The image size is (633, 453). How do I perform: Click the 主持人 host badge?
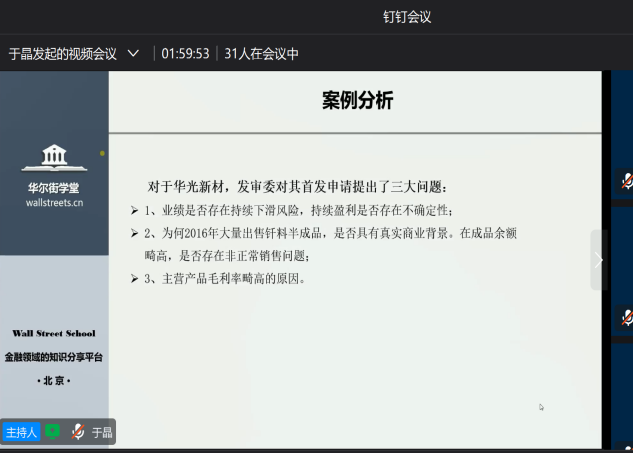click(x=21, y=432)
